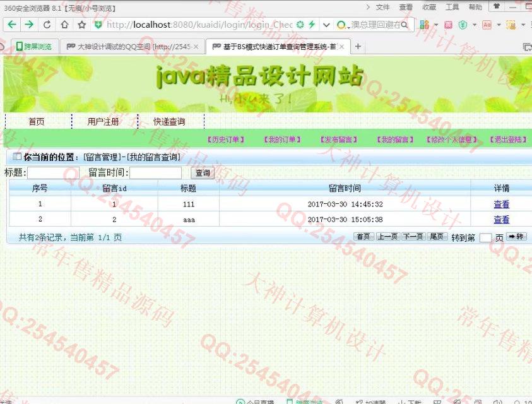
Task: Open the 快递查询 navigation item
Action: pyautogui.click(x=169, y=122)
